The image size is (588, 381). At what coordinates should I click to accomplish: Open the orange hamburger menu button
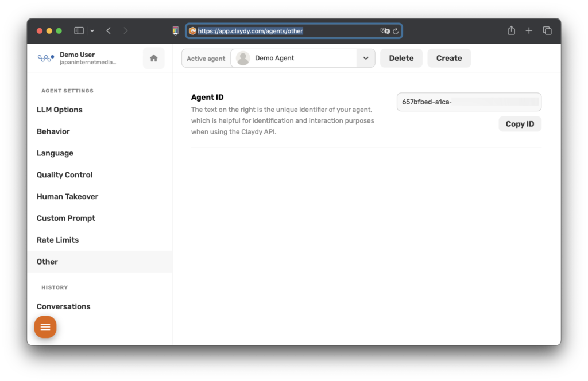tap(45, 327)
